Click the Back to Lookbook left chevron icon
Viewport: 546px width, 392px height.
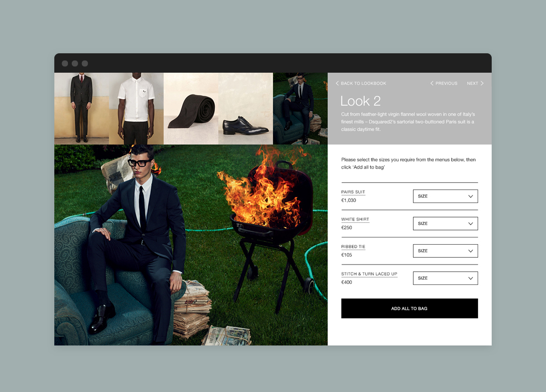pyautogui.click(x=337, y=83)
